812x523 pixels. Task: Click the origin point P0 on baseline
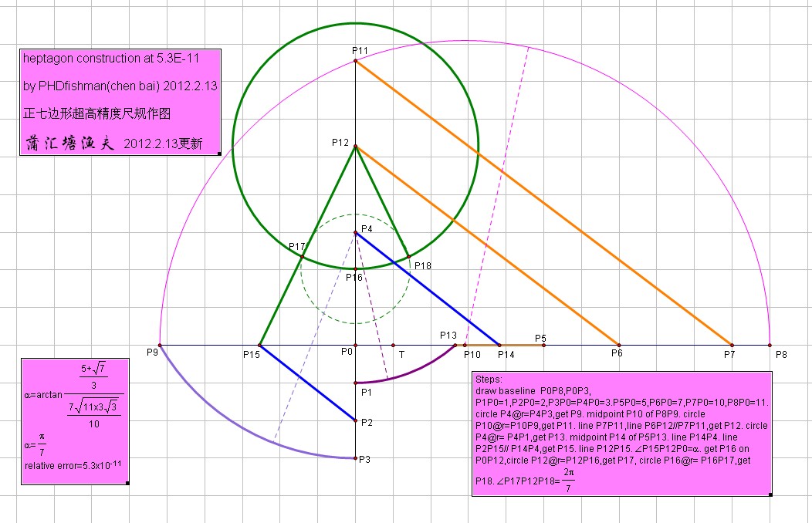[x=354, y=345]
